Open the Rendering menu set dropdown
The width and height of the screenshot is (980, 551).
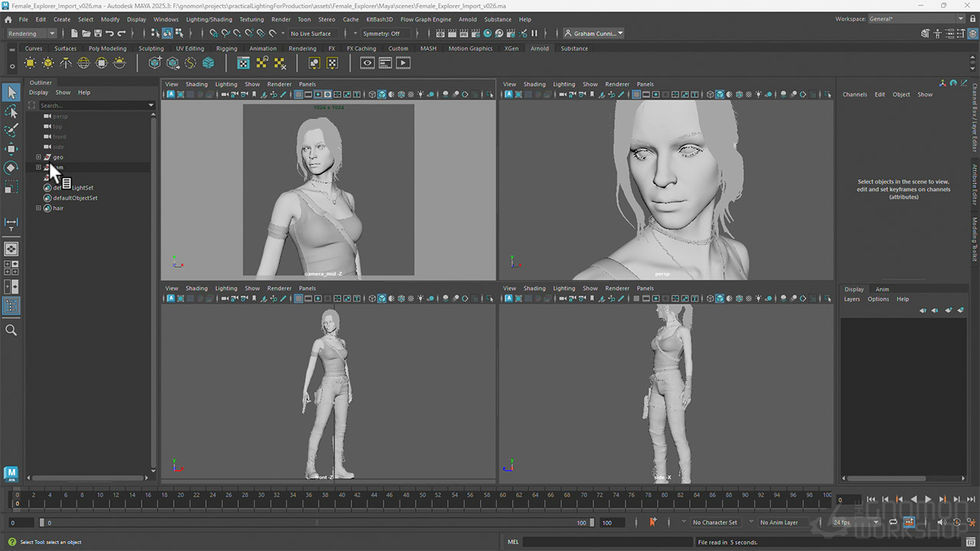tap(31, 34)
